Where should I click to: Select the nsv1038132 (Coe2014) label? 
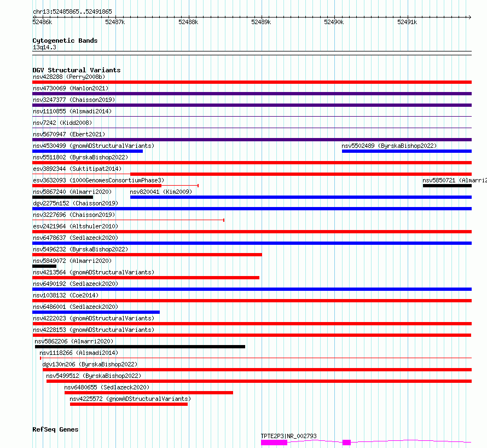point(66,295)
